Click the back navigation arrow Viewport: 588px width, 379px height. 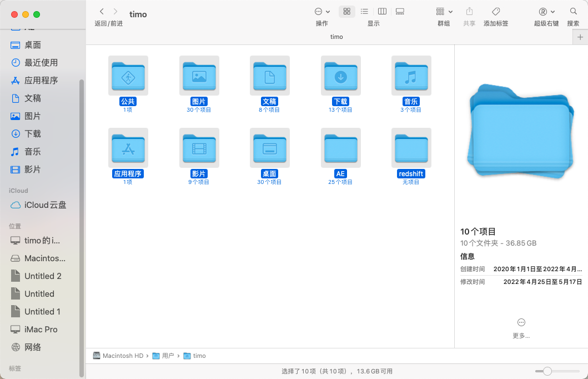pos(102,12)
